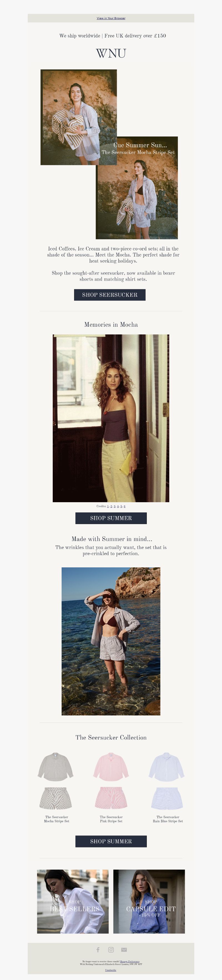Open credit link number 1

(108, 506)
